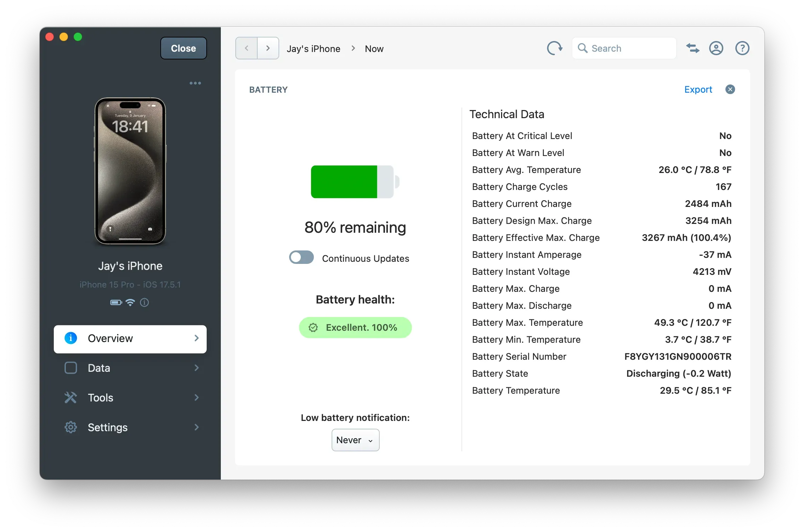The image size is (804, 532).
Task: Open the transfer between devices icon
Action: [x=693, y=48]
